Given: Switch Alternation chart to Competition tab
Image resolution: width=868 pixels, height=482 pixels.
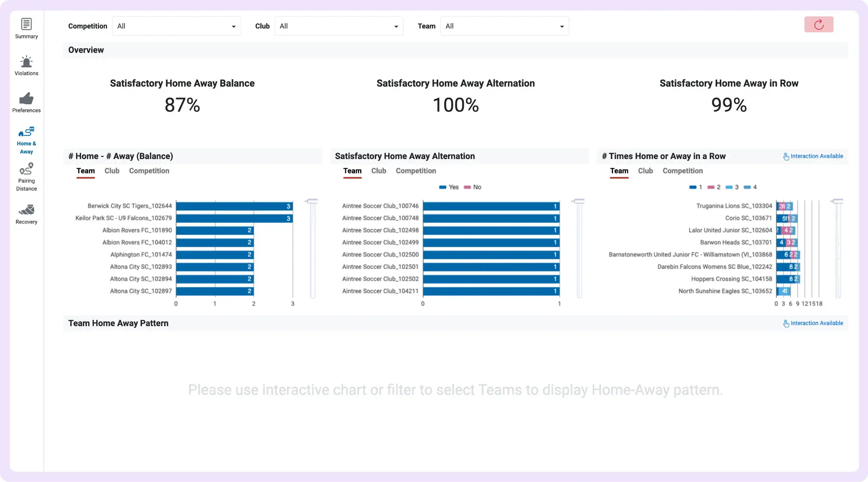Looking at the screenshot, I should (416, 171).
